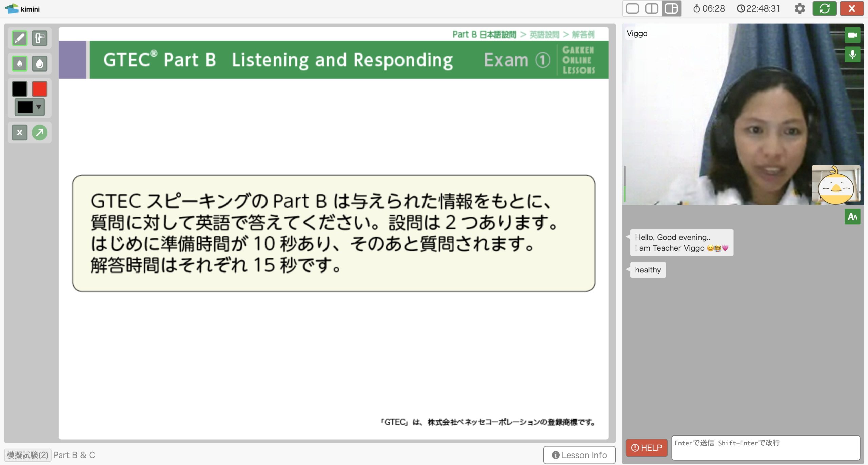Switch to single-pane layout
This screenshot has width=868, height=465.
pyautogui.click(x=632, y=8)
